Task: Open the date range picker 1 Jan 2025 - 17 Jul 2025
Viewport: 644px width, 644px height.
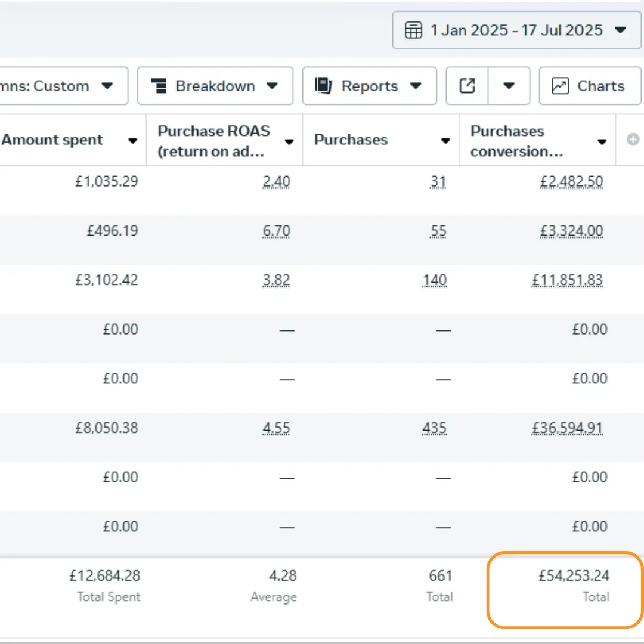Action: pyautogui.click(x=516, y=30)
